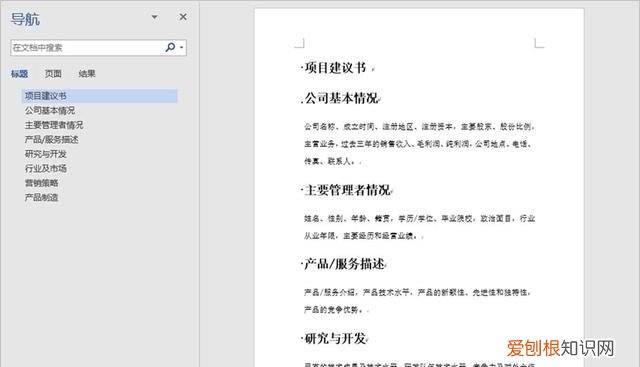
Task: Click the search magnifier icon in navigation pane
Action: (x=170, y=47)
